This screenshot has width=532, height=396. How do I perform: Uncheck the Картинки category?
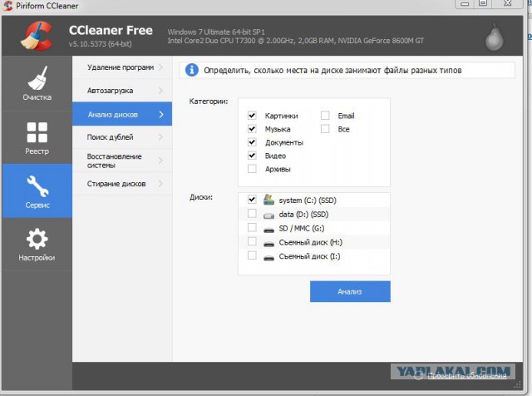coord(252,116)
